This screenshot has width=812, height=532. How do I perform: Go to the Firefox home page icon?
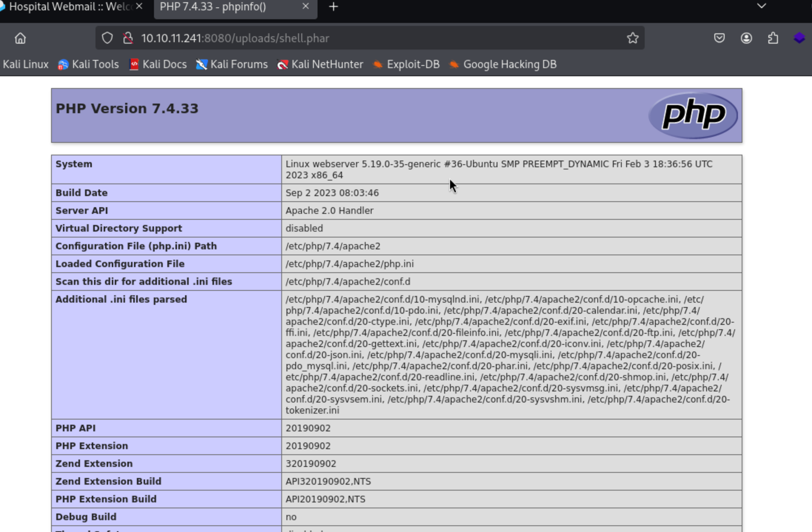pos(20,38)
